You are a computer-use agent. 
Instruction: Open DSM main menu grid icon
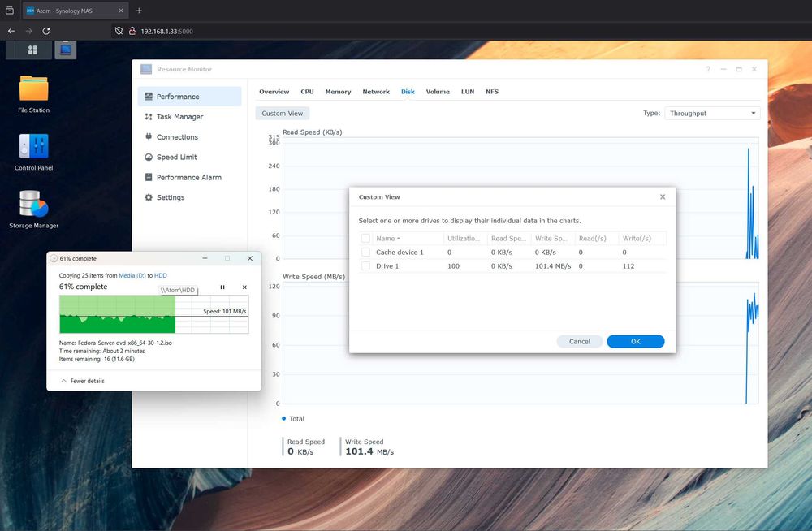pyautogui.click(x=32, y=50)
